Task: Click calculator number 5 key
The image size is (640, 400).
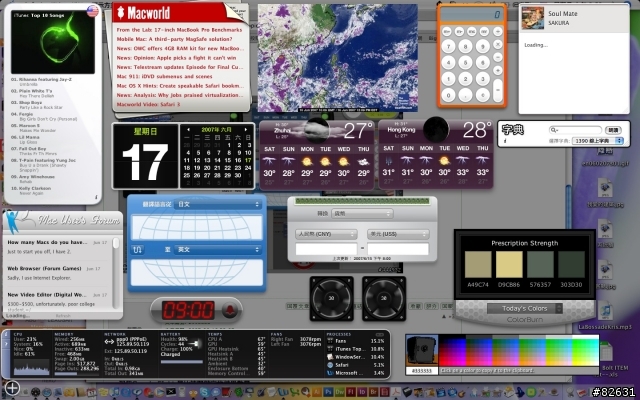Action: tap(465, 62)
